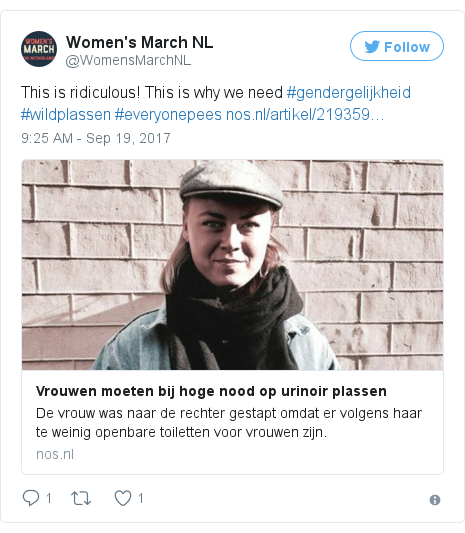
Task: Click the reply speech bubble icon
Action: [31, 498]
